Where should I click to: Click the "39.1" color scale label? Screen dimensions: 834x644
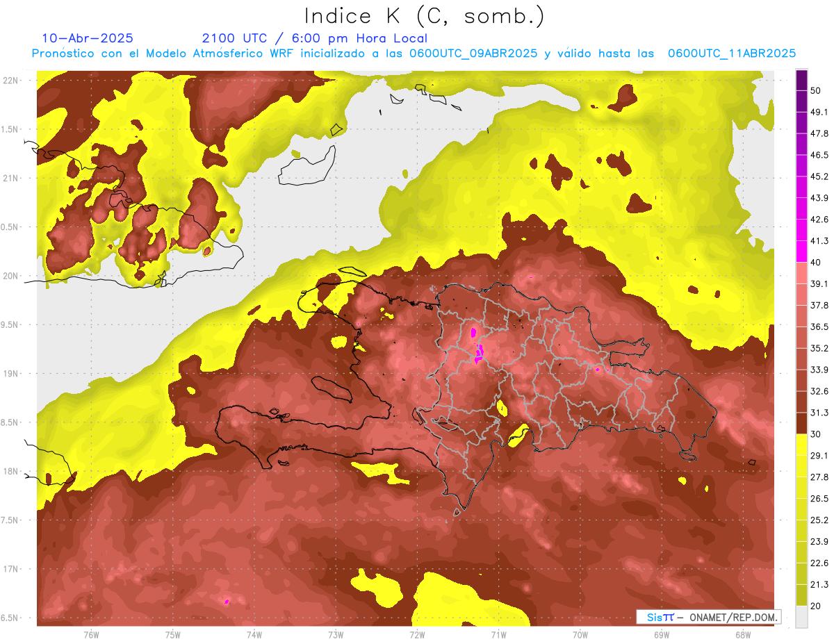point(819,283)
